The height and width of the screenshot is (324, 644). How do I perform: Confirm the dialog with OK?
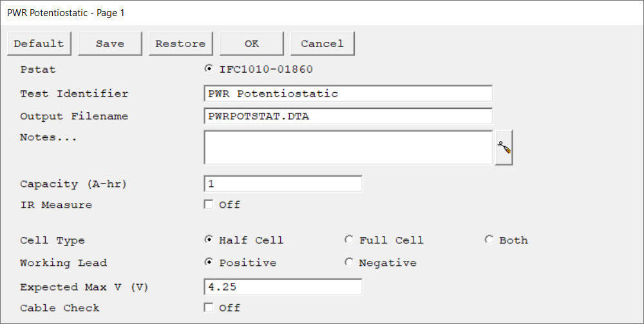coord(252,44)
